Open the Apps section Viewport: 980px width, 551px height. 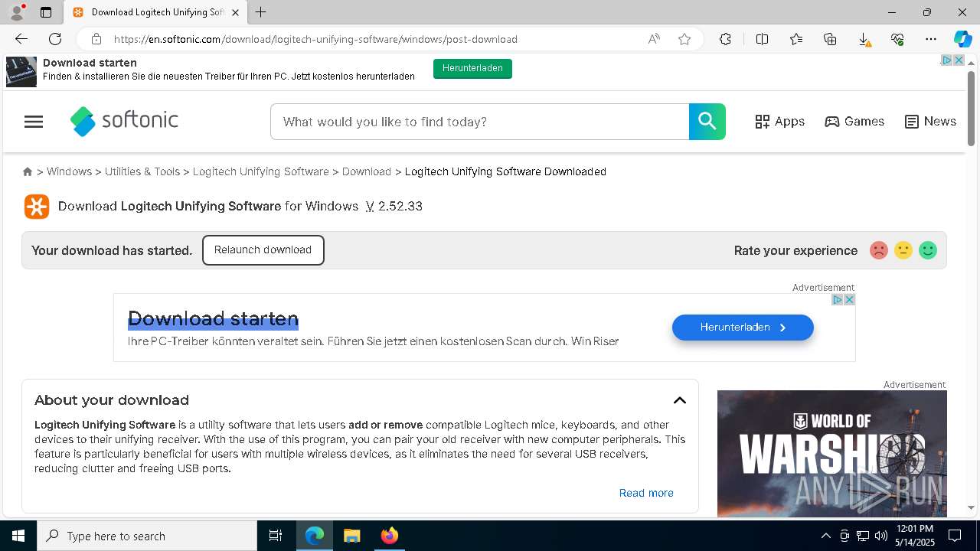(x=779, y=122)
